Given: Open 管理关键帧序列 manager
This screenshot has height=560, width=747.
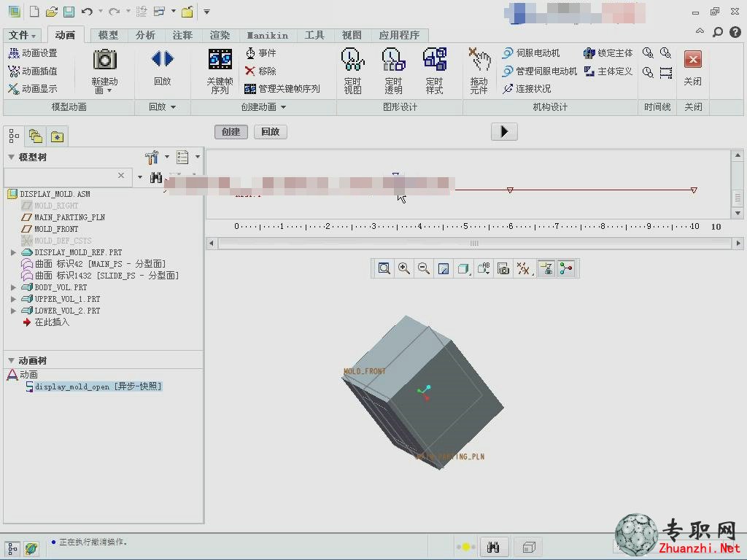Looking at the screenshot, I should (x=282, y=88).
